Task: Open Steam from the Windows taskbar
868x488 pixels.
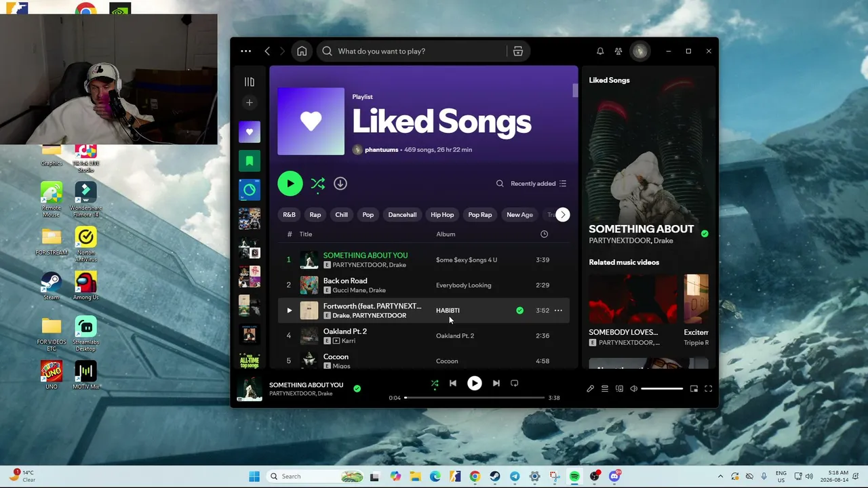Action: point(495,476)
